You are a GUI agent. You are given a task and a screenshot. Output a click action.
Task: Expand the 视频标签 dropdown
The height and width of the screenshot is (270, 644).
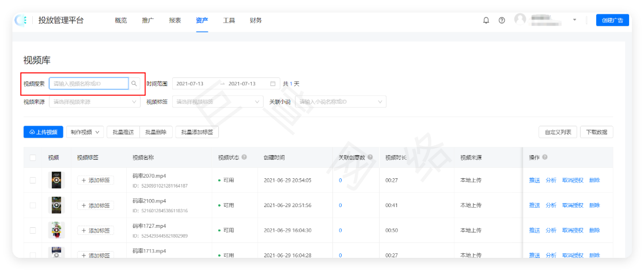click(218, 102)
